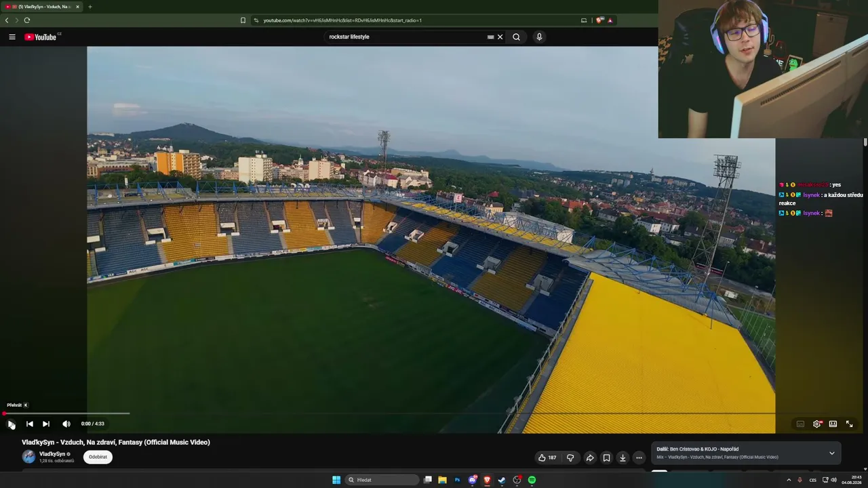
Task: Launch Photoshop from the taskbar
Action: [x=457, y=480]
